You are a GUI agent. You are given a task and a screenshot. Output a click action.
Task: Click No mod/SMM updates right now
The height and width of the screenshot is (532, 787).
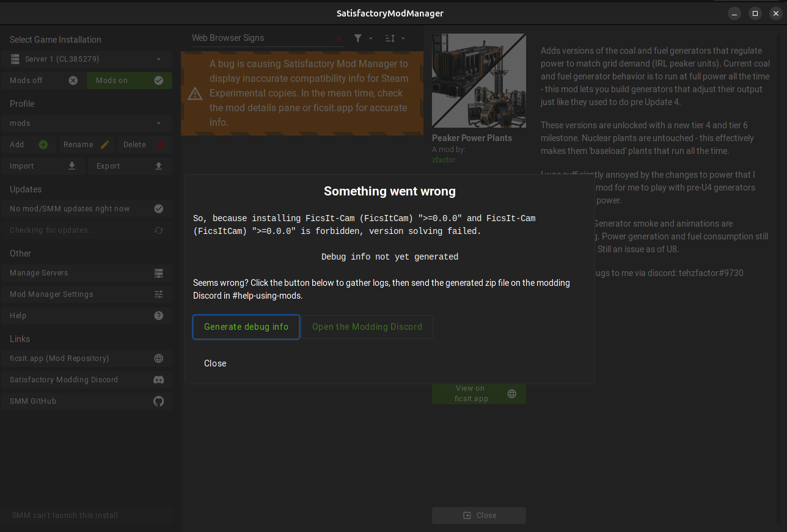87,209
